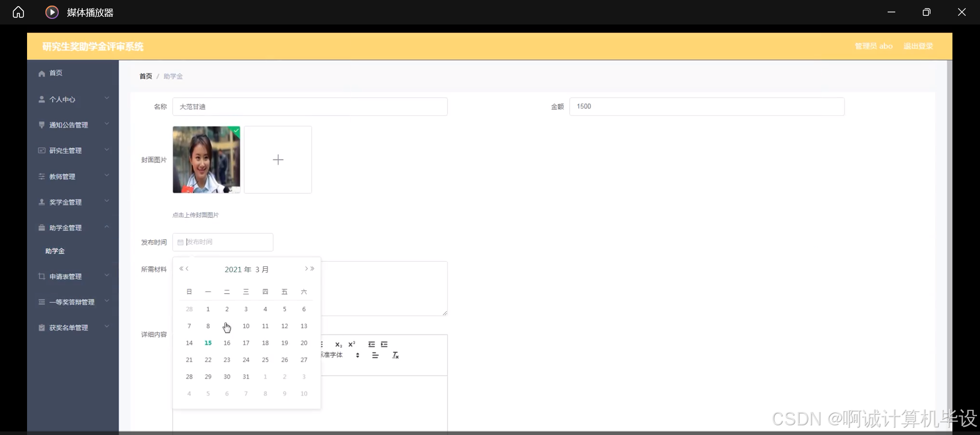Viewport: 980px width, 435px height.
Task: Select March 12 in calendar
Action: (x=285, y=326)
